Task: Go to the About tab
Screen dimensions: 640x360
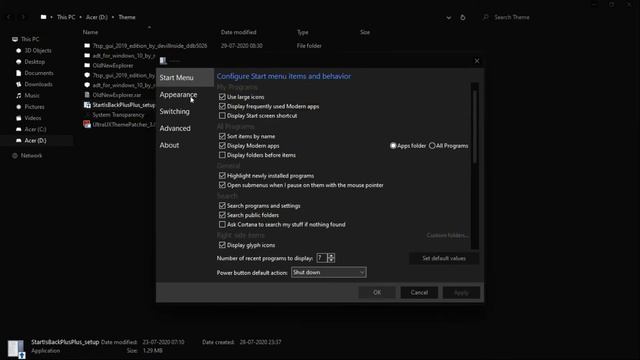Action: [x=169, y=145]
